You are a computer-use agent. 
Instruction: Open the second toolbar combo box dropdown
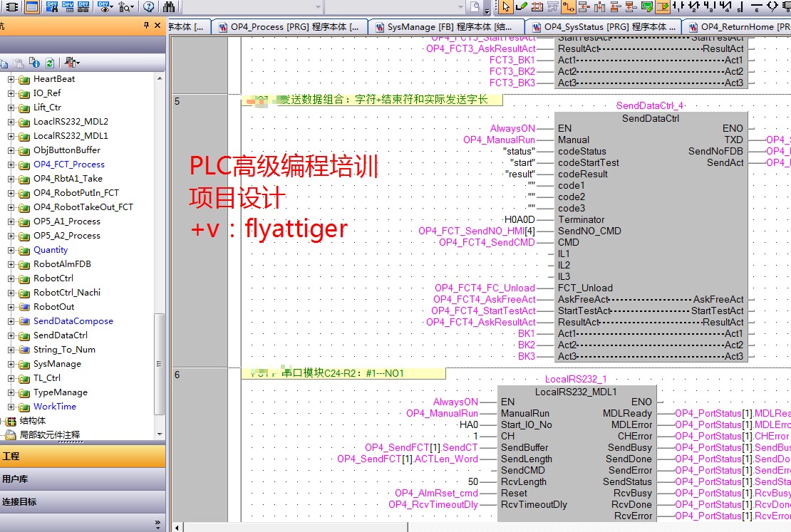pos(460,6)
